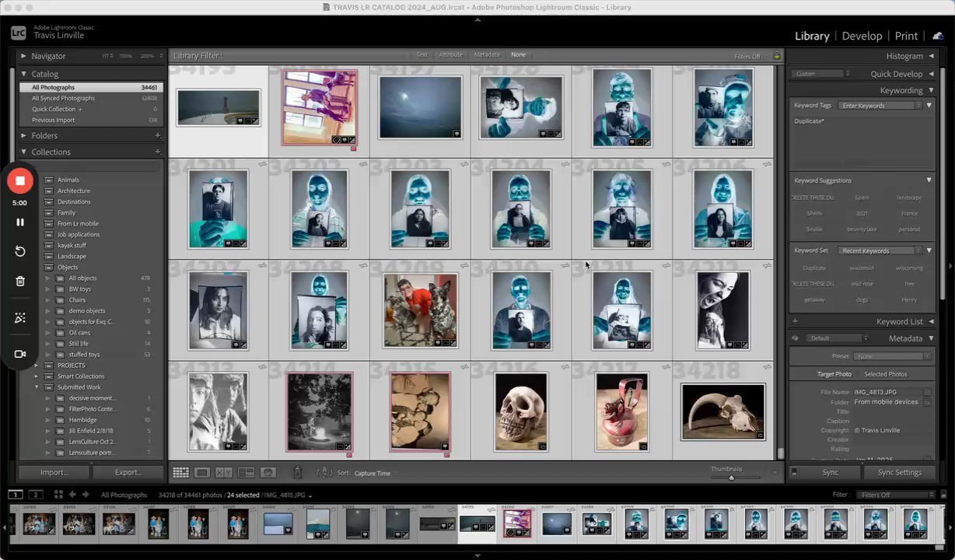Switch to the Print module
Screen dimensions: 955x560
[x=906, y=36]
